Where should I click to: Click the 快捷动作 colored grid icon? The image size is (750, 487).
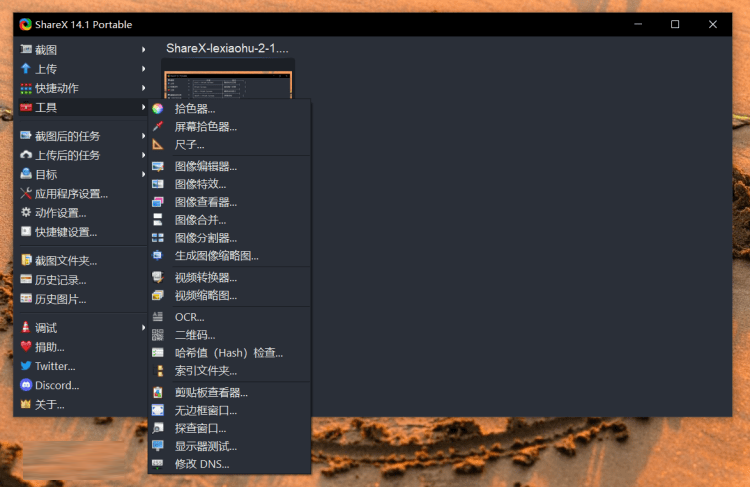tap(26, 88)
